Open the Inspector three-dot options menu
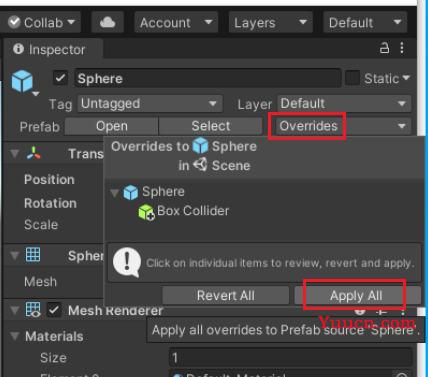Viewport: 428px width, 377px height. click(402, 48)
